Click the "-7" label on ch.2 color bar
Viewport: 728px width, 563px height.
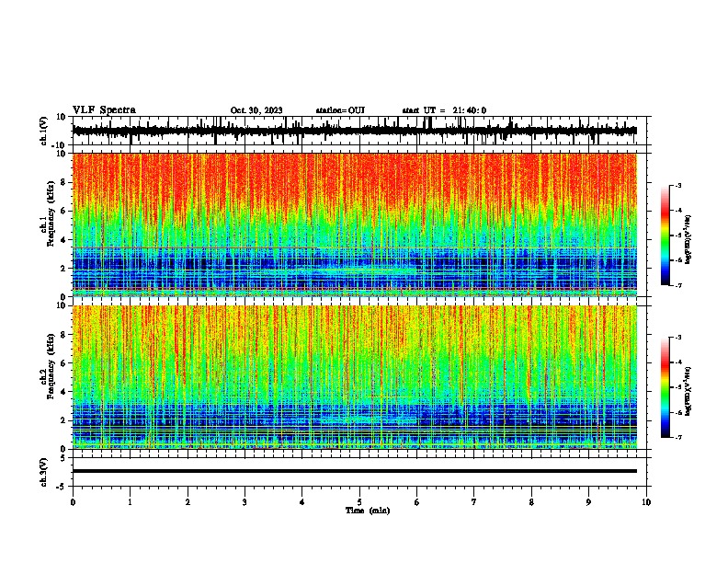coord(677,438)
